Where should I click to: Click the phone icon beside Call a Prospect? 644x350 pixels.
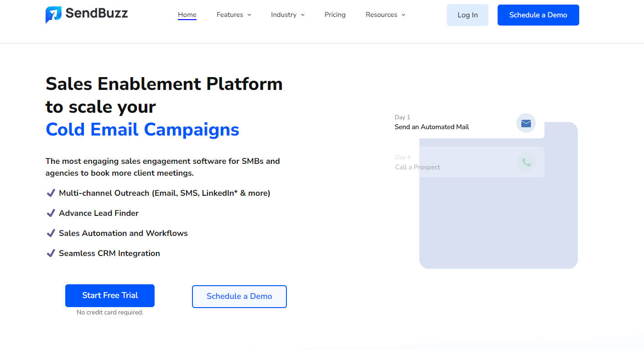pos(526,162)
